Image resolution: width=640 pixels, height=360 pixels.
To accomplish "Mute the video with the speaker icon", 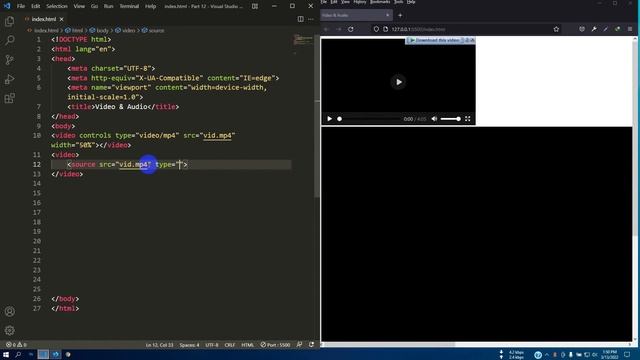I will pyautogui.click(x=434, y=119).
